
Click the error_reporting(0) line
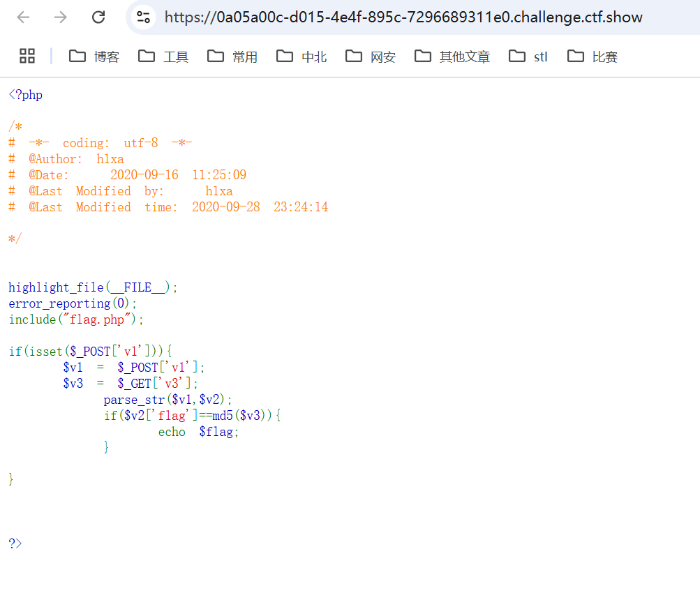73,303
